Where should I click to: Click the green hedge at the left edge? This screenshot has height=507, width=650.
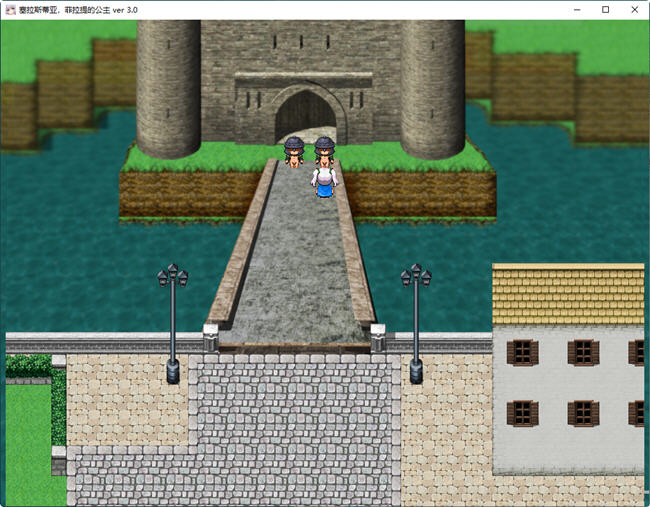(28, 367)
